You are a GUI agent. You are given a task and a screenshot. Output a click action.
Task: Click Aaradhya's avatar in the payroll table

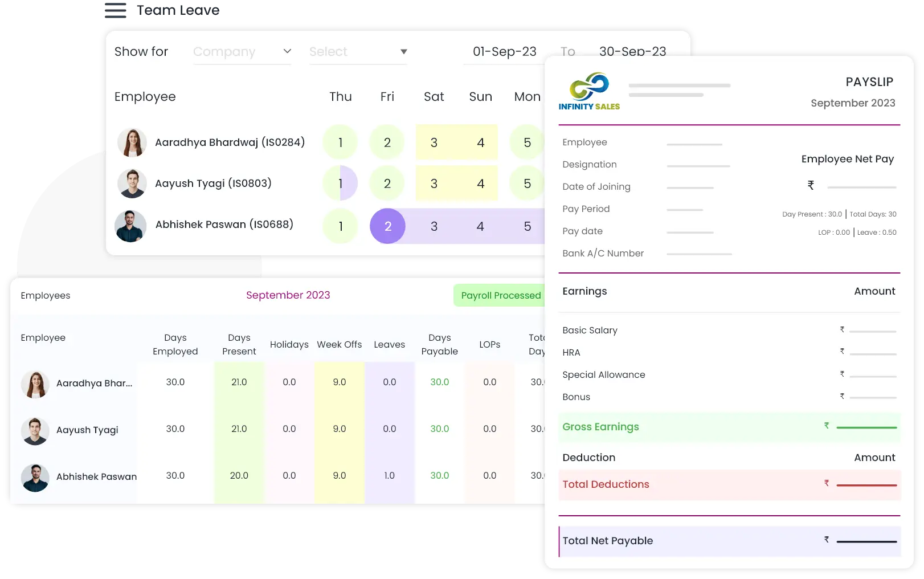tap(35, 384)
